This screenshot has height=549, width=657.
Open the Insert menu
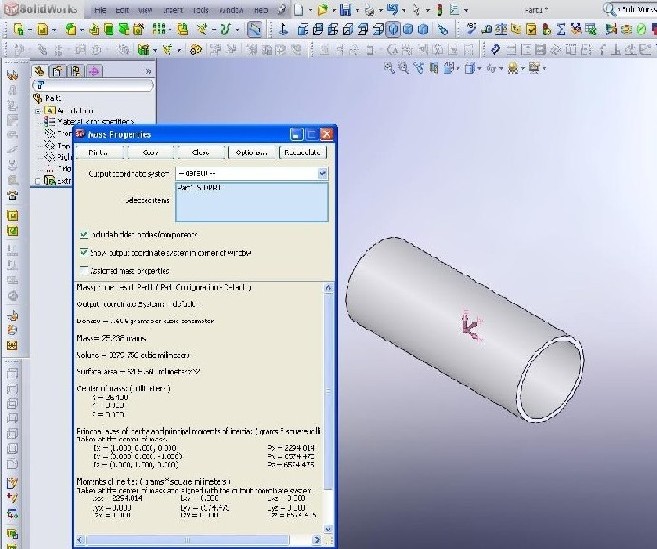point(170,8)
